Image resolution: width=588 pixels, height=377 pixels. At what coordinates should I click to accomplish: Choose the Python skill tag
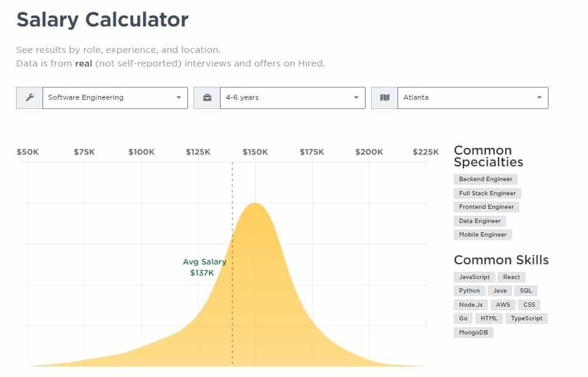click(470, 290)
